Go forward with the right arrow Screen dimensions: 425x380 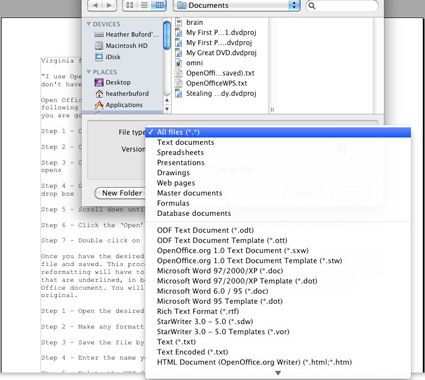coord(109,5)
